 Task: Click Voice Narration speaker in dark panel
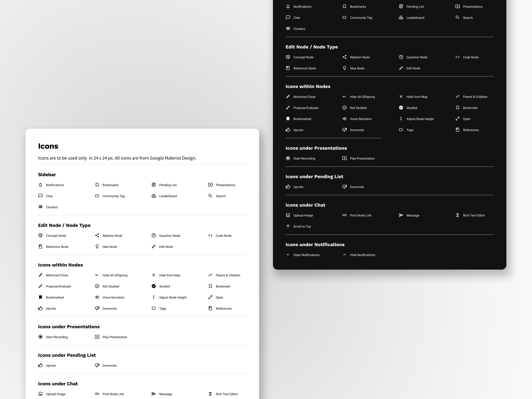click(344, 119)
